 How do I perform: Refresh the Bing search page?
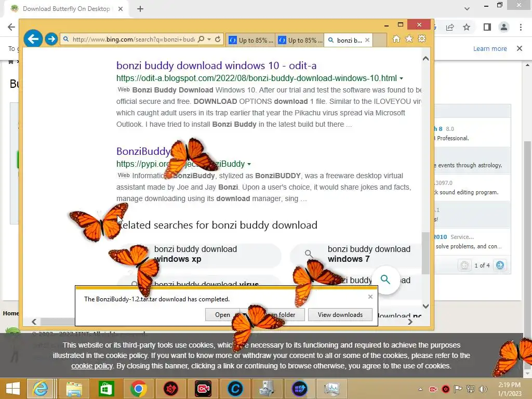[218, 39]
